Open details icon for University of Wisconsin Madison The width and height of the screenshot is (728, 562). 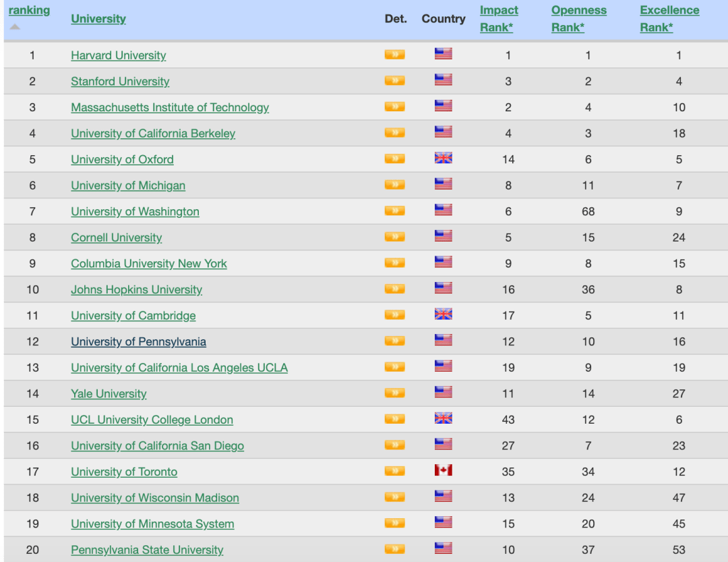[x=394, y=497]
